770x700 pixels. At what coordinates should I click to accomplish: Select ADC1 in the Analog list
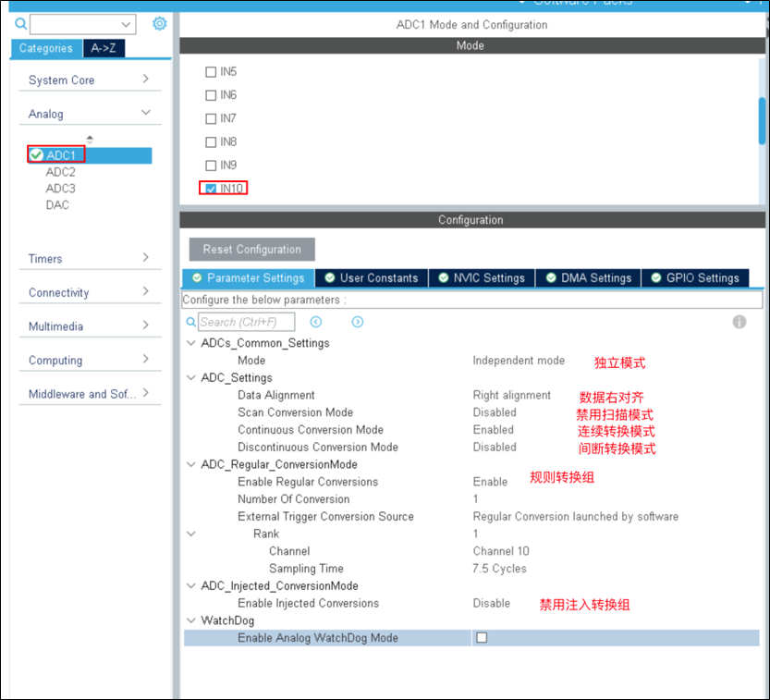(61, 155)
